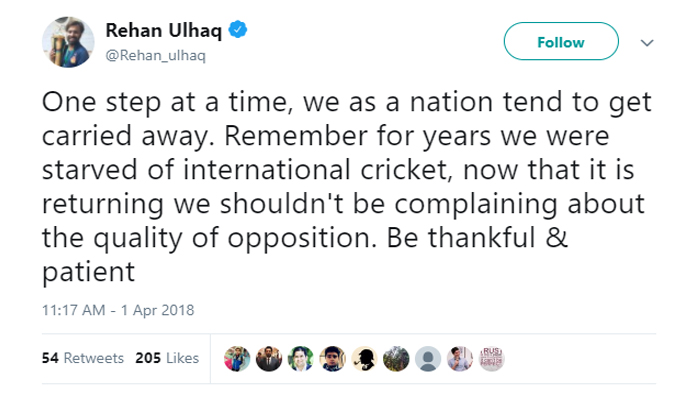The width and height of the screenshot is (700, 400).
Task: Open the liker avatar in light blue shirt
Action: click(x=460, y=358)
